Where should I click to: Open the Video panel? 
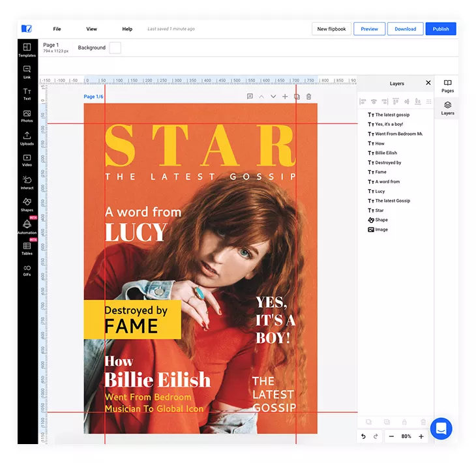(x=27, y=160)
